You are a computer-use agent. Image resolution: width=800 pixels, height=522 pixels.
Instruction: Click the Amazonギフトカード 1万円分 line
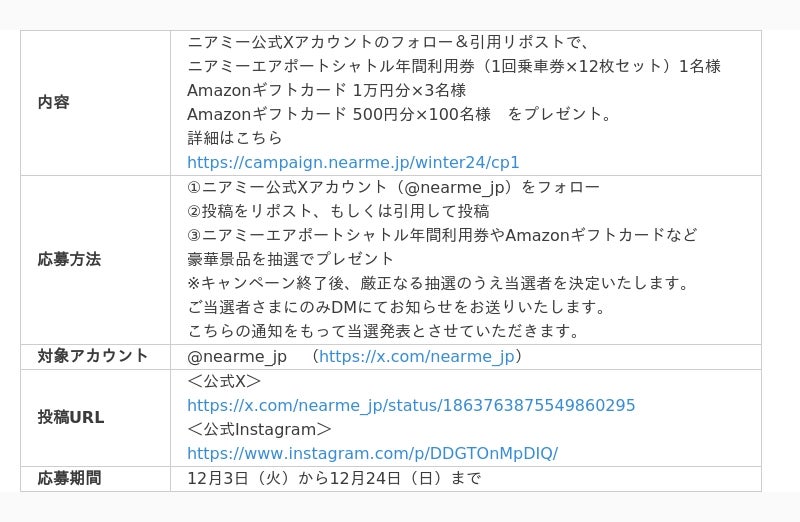pos(327,90)
